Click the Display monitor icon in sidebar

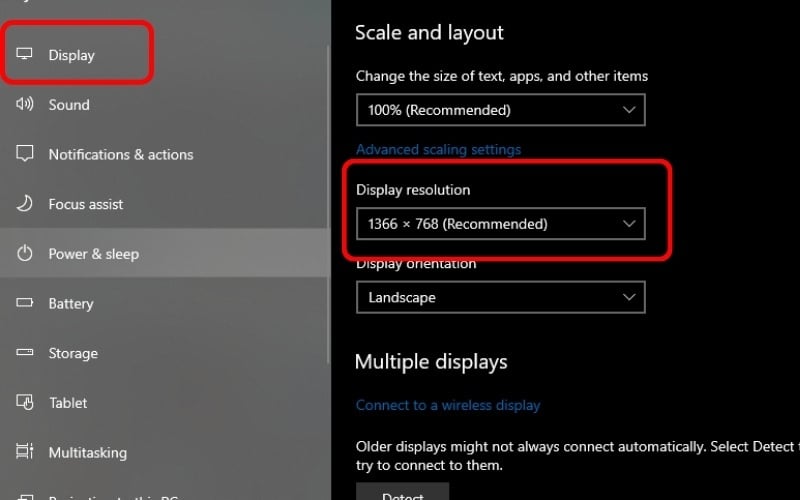click(x=25, y=55)
